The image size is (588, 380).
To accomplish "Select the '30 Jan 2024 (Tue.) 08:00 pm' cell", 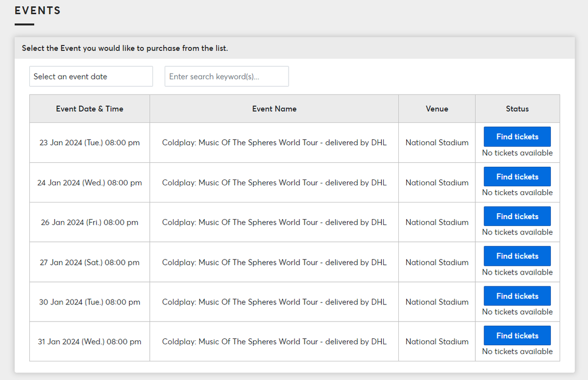I will pos(90,302).
